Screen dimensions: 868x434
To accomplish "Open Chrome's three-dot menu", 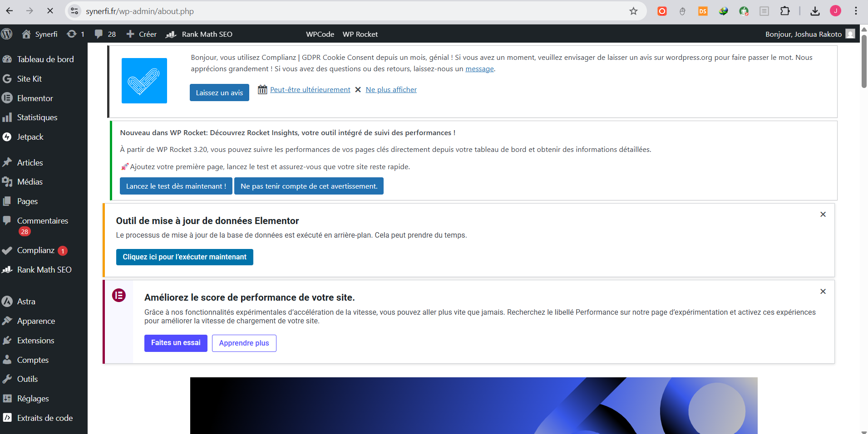I will tap(856, 11).
